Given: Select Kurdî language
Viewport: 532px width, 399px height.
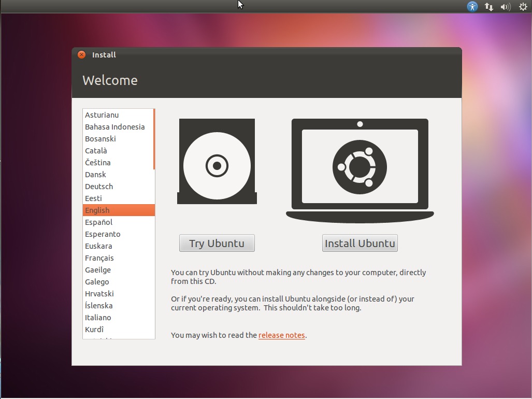Looking at the screenshot, I should (118, 330).
